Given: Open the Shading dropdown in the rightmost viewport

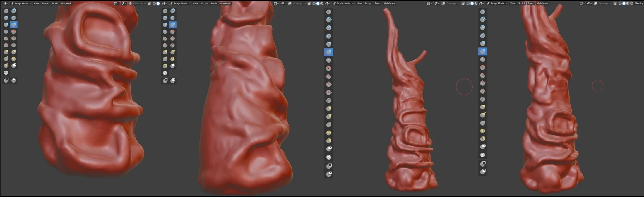Looking at the screenshot, I should click(639, 4).
